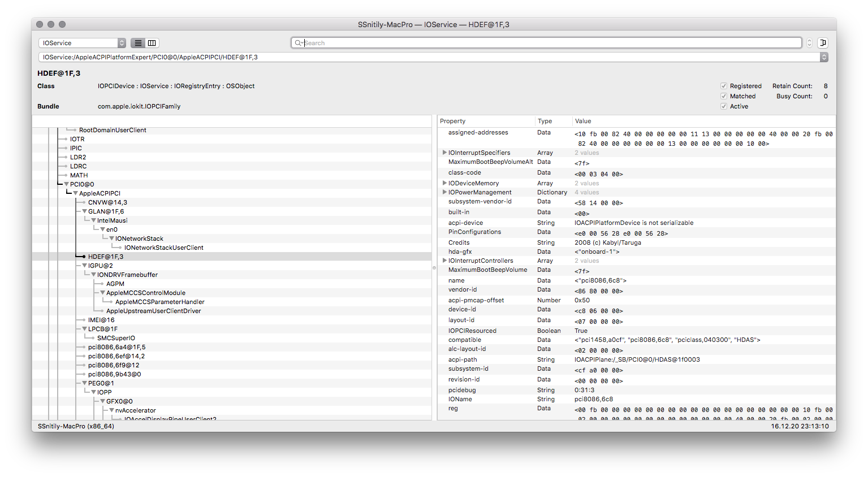Screen dimensions: 868x477
Task: Click the Property column header
Action: tap(453, 121)
